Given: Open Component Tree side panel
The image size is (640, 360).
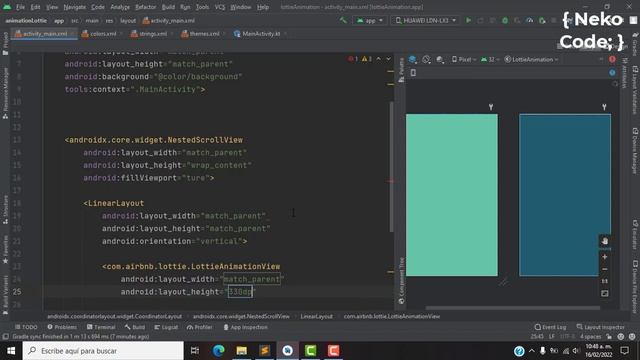Looking at the screenshot, I should 401,281.
